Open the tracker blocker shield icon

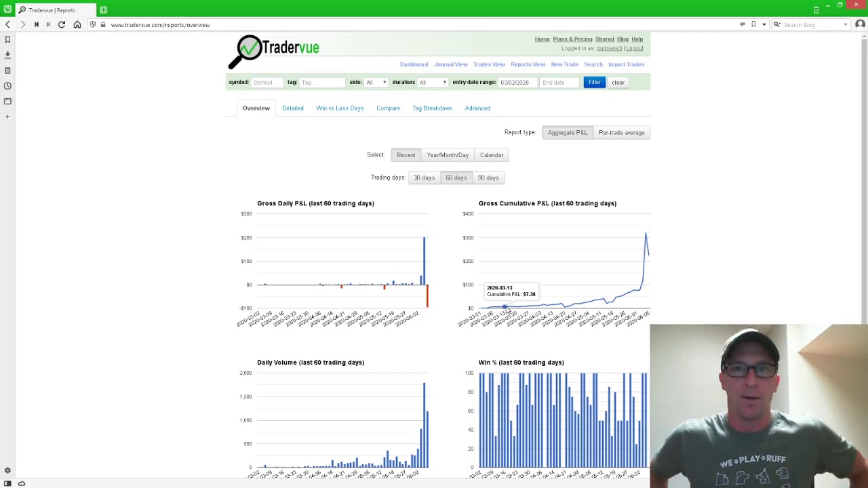click(x=93, y=24)
